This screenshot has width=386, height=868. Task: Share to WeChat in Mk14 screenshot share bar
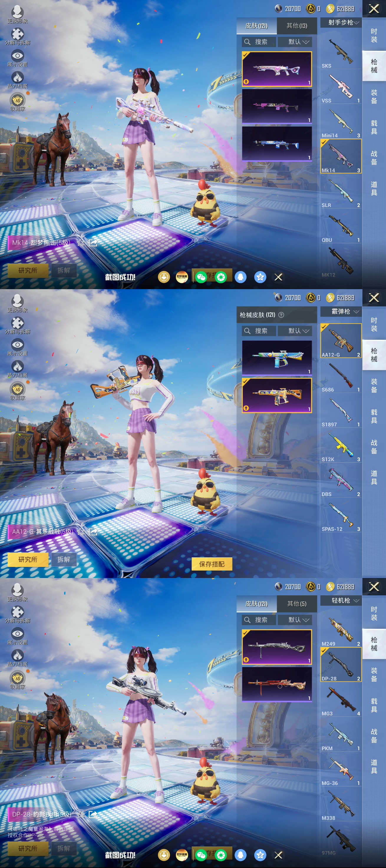point(201,277)
